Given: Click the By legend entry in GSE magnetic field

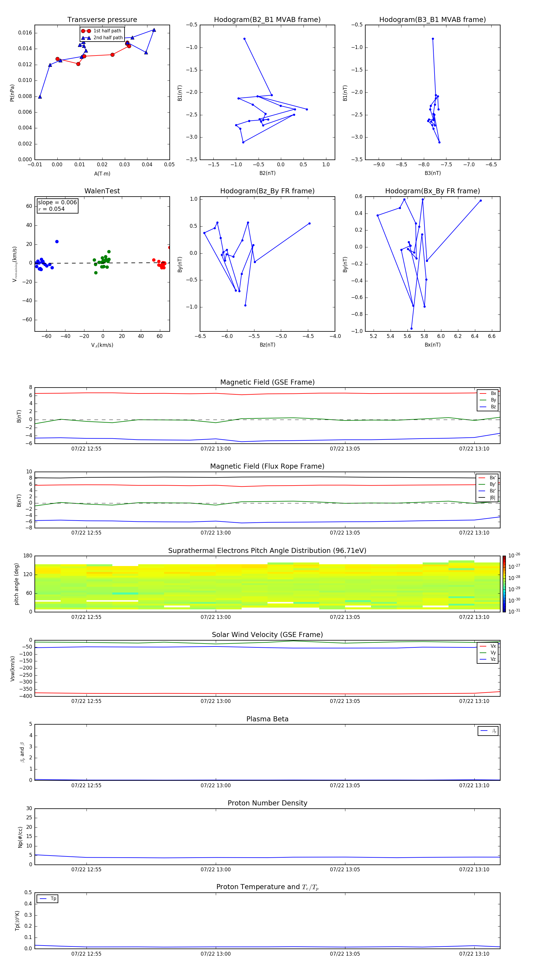Looking at the screenshot, I should (x=488, y=400).
